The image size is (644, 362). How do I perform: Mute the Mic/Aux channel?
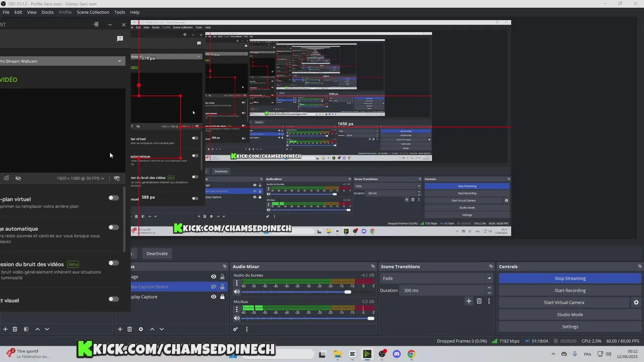[237, 318]
